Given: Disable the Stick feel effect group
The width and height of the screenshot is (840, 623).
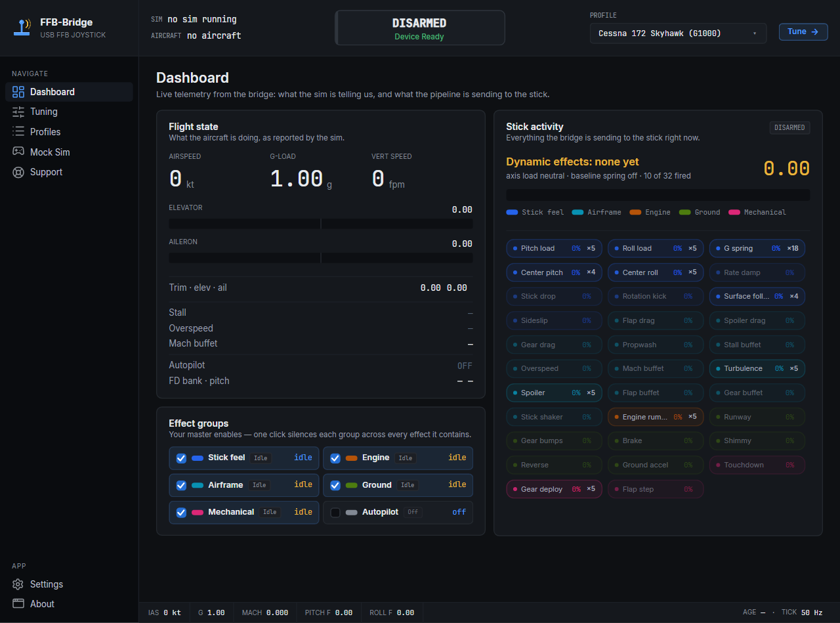Looking at the screenshot, I should (182, 458).
